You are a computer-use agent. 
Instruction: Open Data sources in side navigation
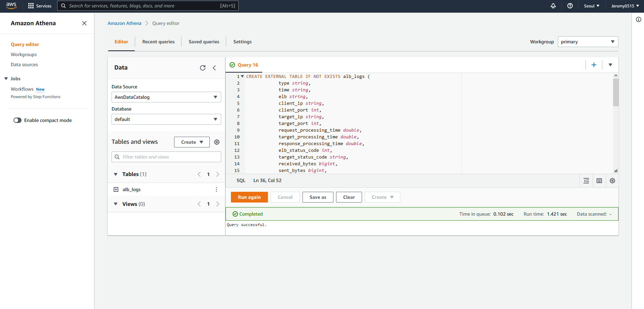pyautogui.click(x=24, y=64)
